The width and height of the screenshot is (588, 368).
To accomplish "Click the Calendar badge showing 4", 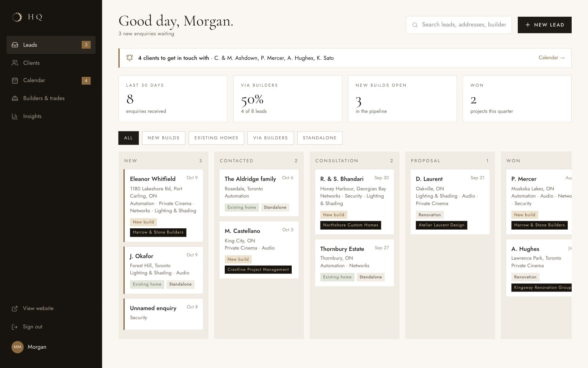I will (86, 80).
